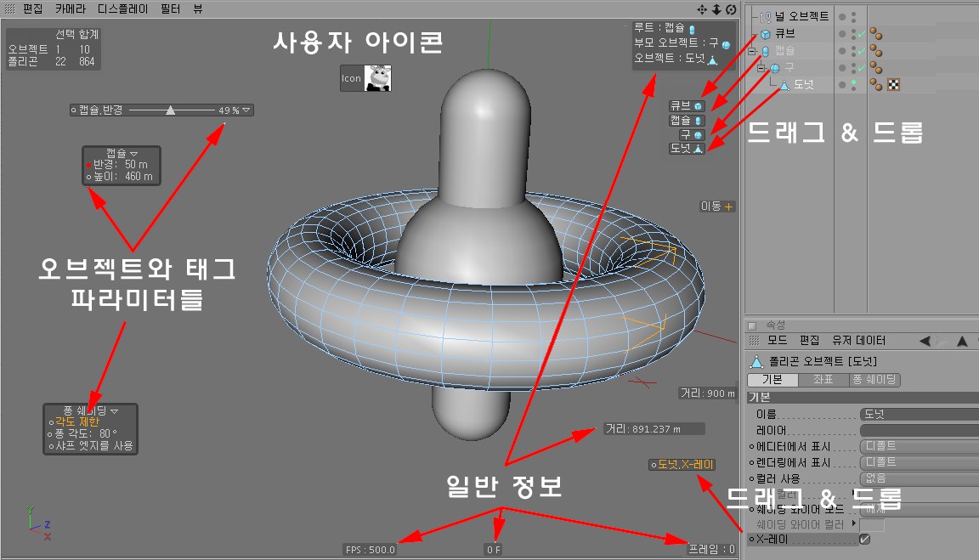Collapse the 구 tree node in object manager
The image size is (979, 560).
tap(761, 68)
